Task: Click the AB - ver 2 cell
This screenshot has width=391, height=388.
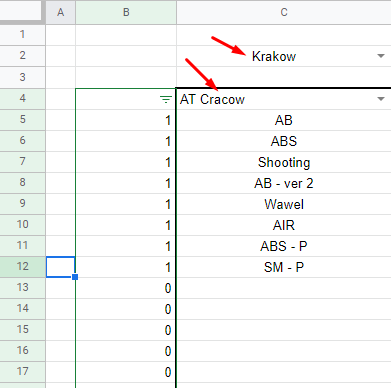Action: [x=284, y=183]
